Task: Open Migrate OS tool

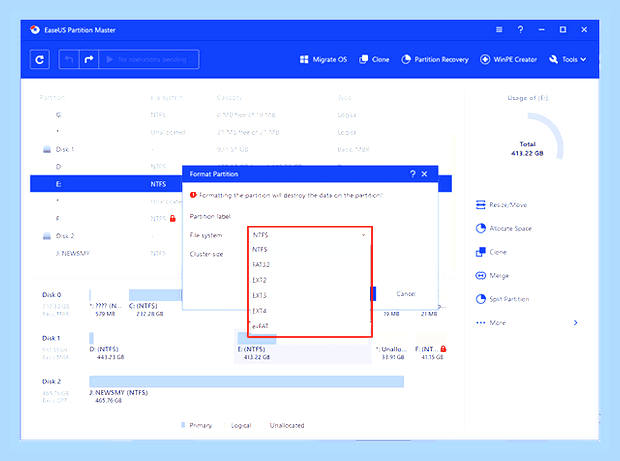Action: (323, 59)
